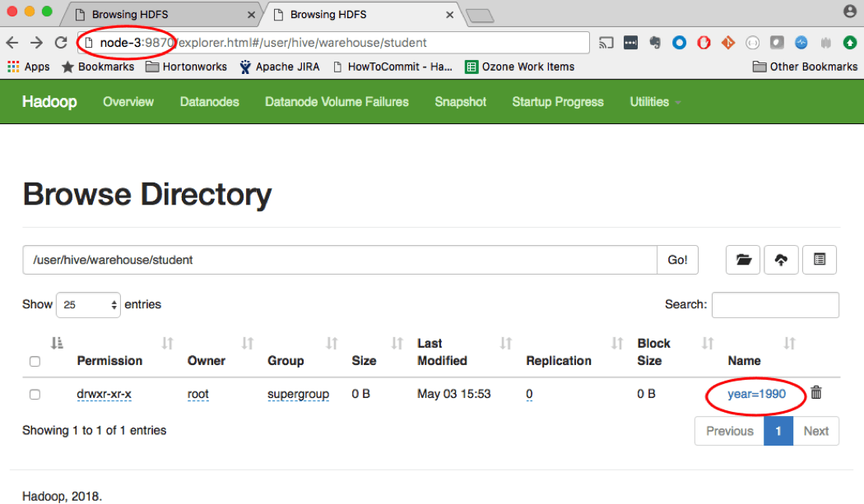Click the Go! button
Image resolution: width=864 pixels, height=504 pixels.
pyautogui.click(x=677, y=260)
